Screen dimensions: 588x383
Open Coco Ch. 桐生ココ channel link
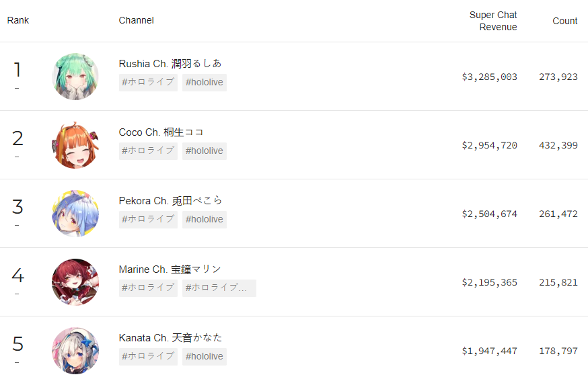(161, 132)
